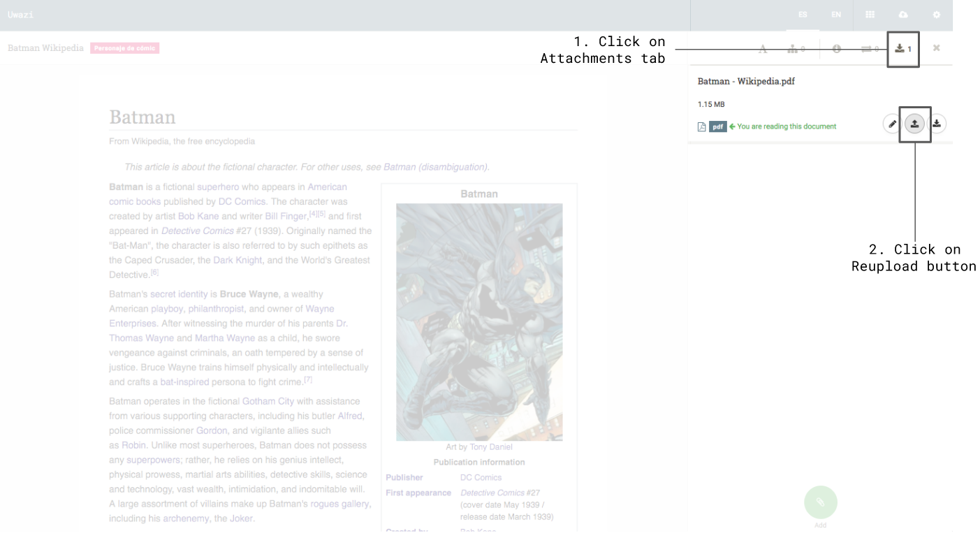980x538 pixels.
Task: Open the info metadata tab
Action: point(836,49)
